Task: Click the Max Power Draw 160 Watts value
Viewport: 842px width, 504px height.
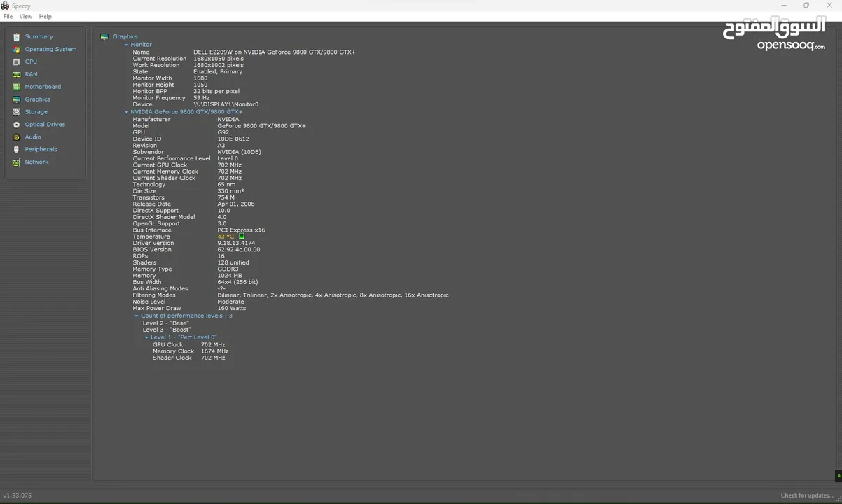Action: pyautogui.click(x=232, y=309)
